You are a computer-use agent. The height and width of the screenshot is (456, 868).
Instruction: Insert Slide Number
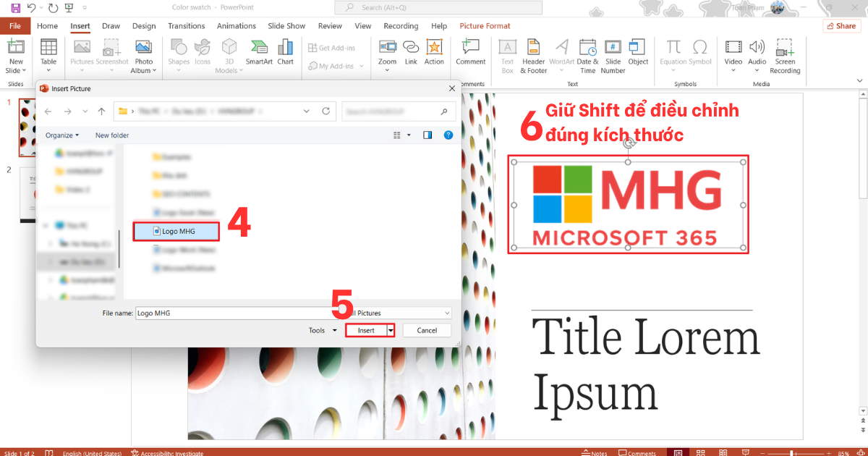click(613, 56)
